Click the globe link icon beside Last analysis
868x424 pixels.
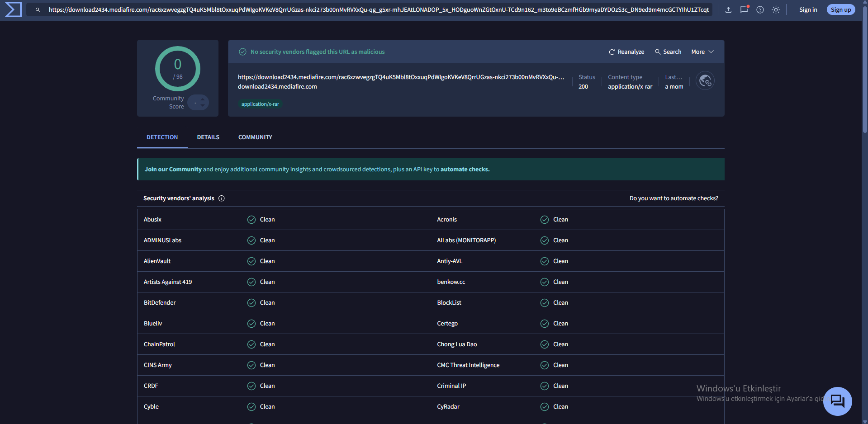(705, 81)
